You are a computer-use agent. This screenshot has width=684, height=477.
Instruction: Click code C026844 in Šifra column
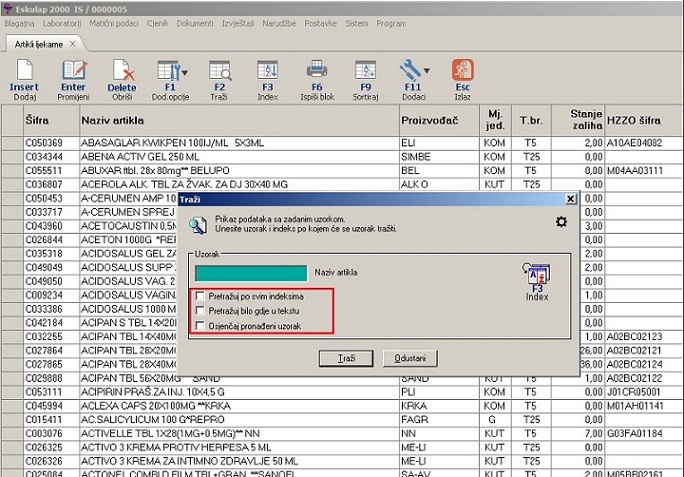pos(44,240)
